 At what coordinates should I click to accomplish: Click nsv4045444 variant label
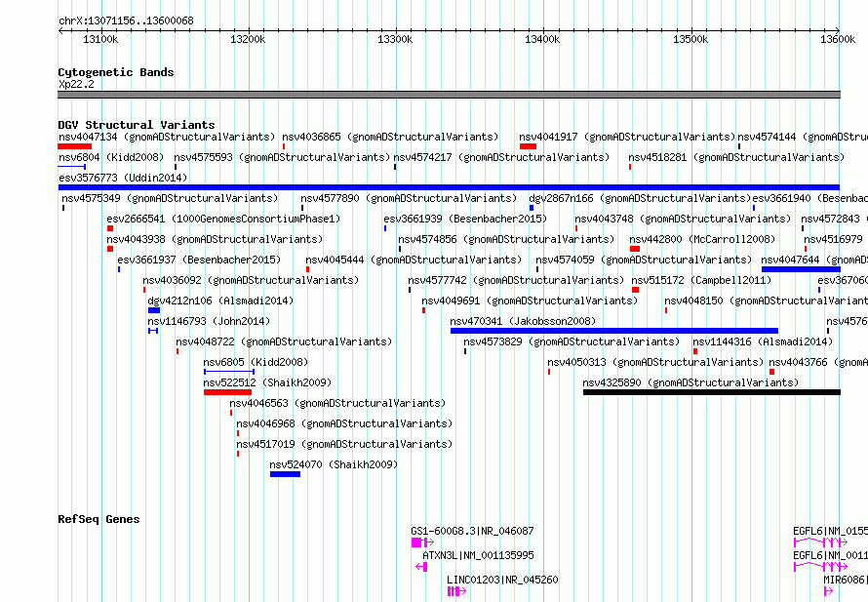point(414,260)
